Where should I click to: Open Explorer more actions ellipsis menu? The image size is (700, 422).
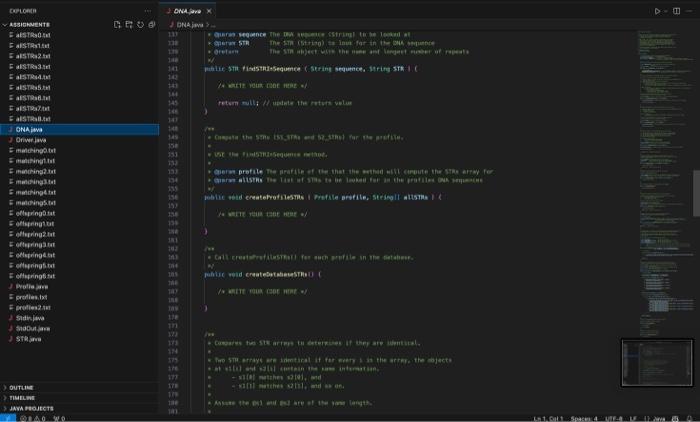point(148,11)
